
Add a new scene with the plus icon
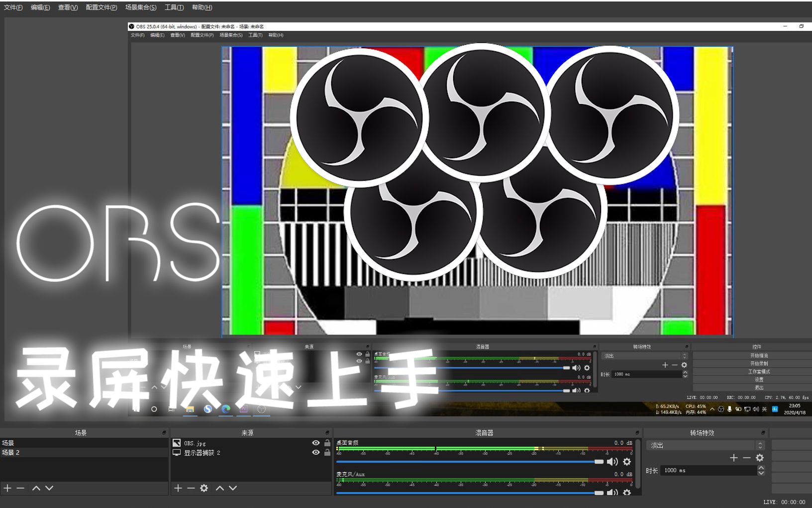click(x=7, y=488)
